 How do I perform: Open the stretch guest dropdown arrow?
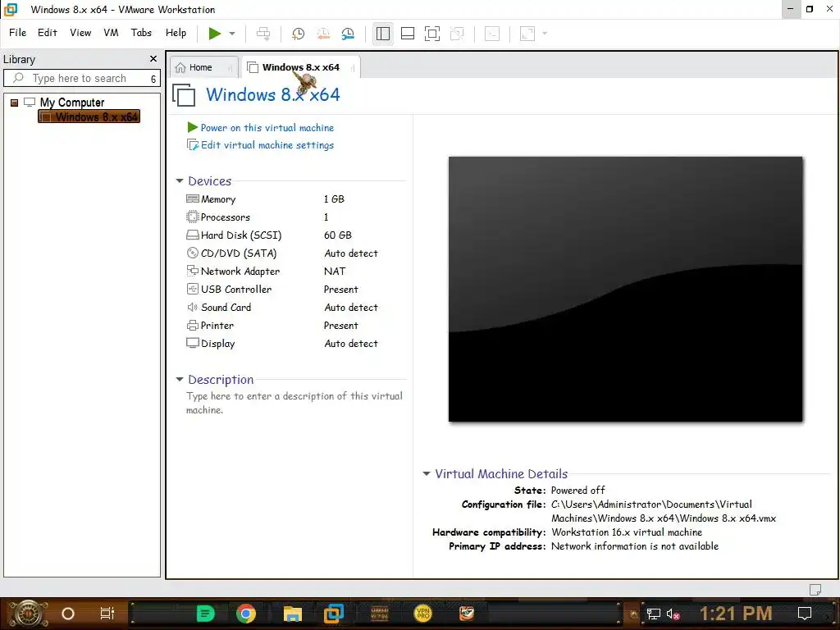(x=545, y=34)
